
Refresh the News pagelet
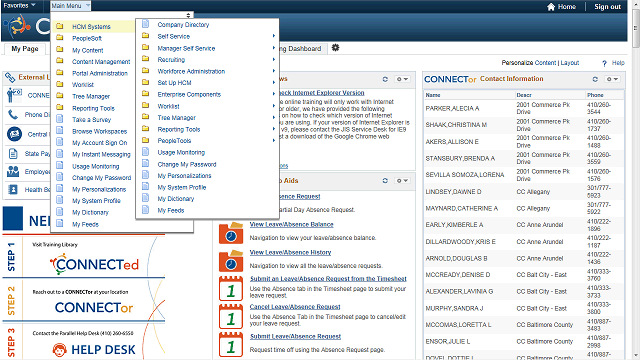pos(385,79)
